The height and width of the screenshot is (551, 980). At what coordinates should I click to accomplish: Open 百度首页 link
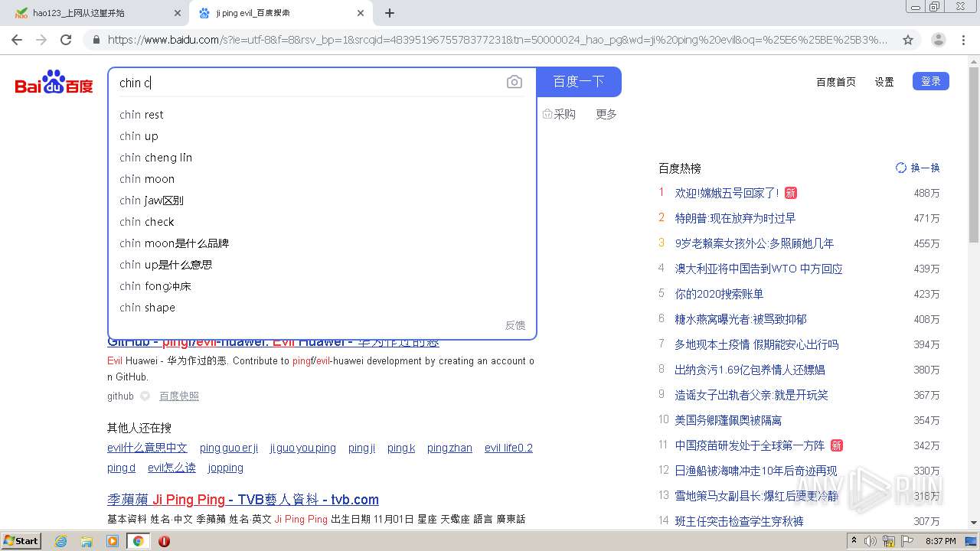coord(836,82)
